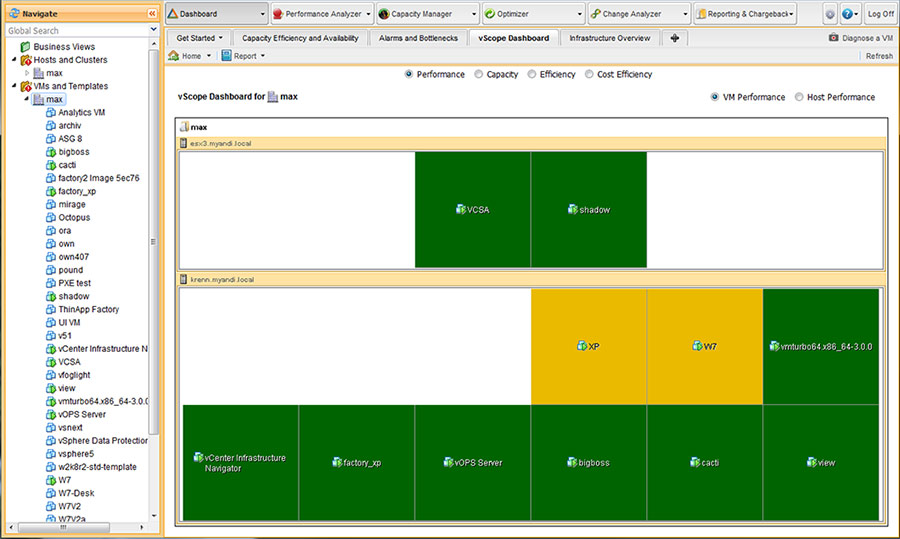Click the Report document icon
This screenshot has width=900, height=539.
point(226,56)
